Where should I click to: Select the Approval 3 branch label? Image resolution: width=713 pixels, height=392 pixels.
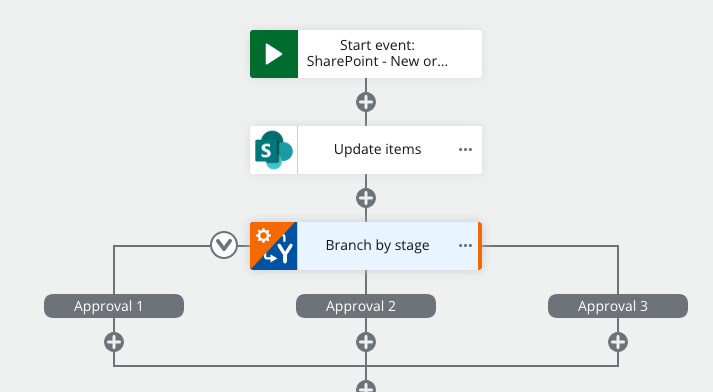coord(618,306)
